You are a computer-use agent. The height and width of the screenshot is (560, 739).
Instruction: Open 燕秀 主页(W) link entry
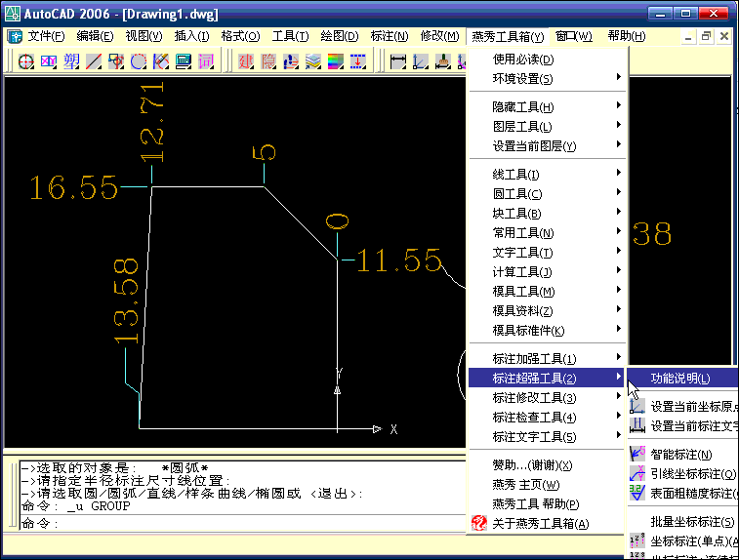pyautogui.click(x=548, y=485)
